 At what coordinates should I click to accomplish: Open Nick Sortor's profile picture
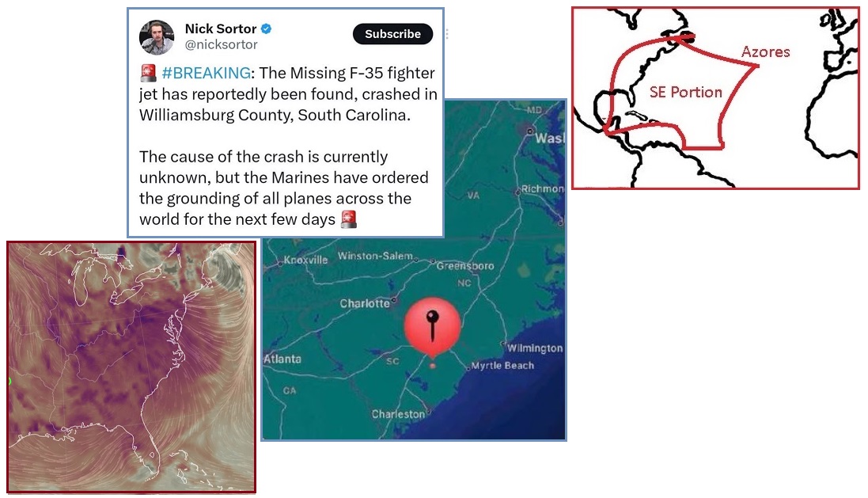tap(156, 37)
